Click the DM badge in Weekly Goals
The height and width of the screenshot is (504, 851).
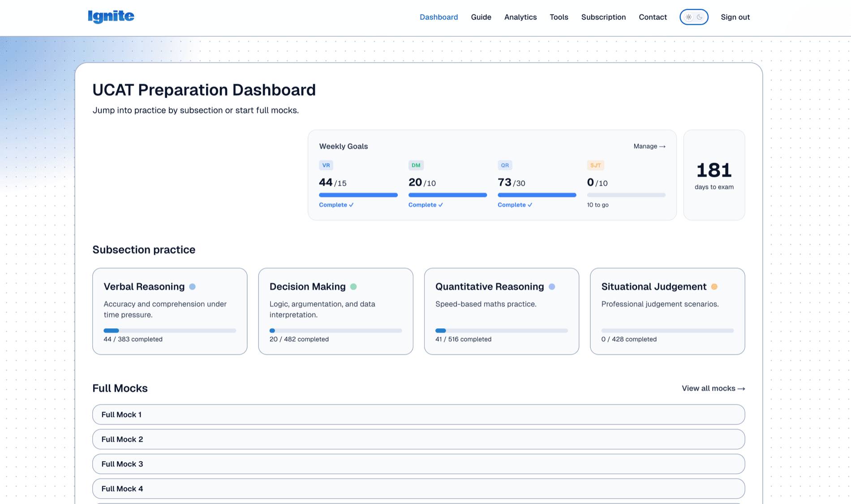pos(416,165)
